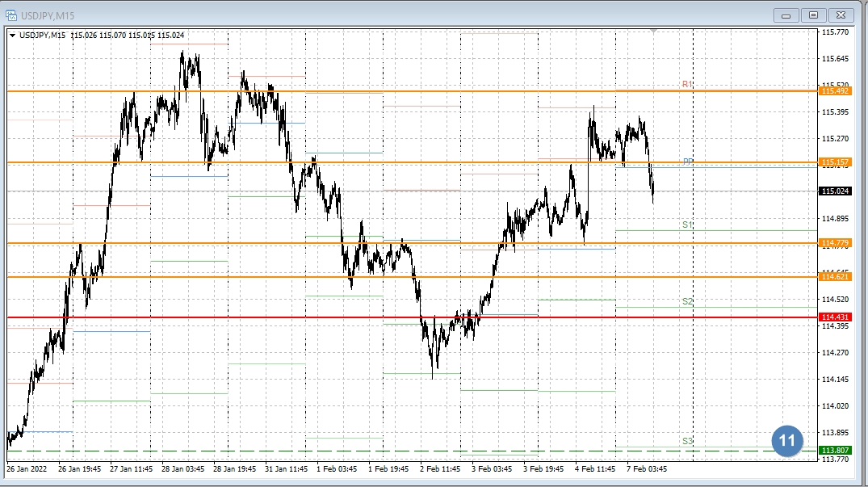Click the blue circle badge numbered 11

(787, 441)
